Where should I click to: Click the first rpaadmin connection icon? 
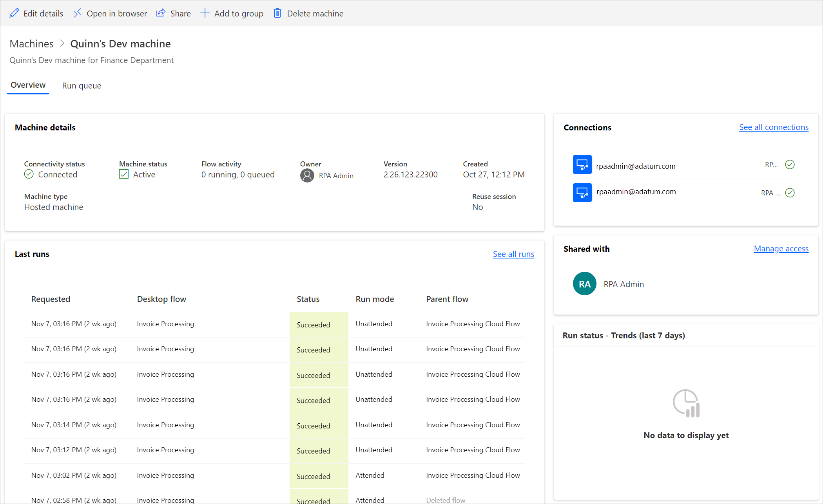point(582,166)
